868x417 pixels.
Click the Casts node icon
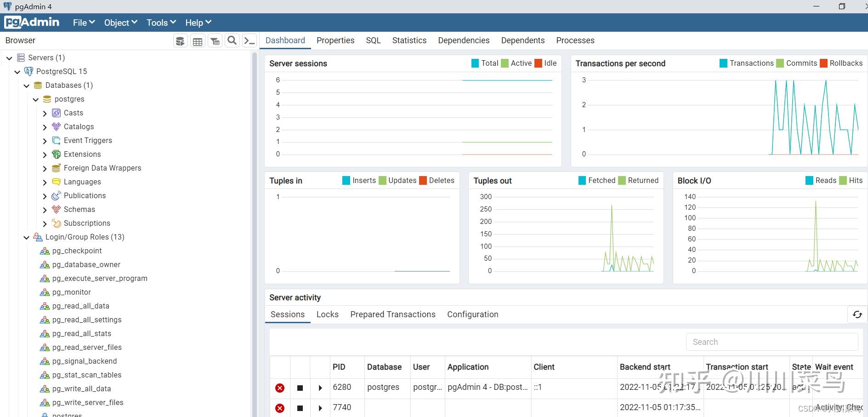57,113
